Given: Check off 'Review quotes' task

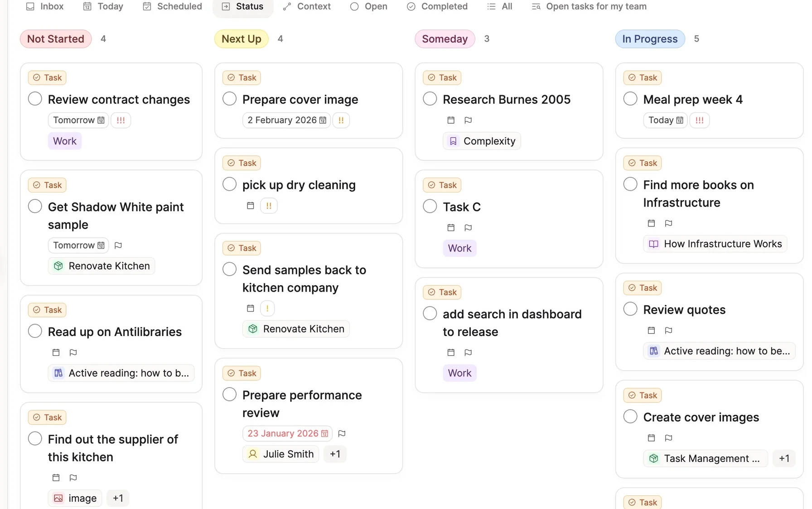Looking at the screenshot, I should (x=630, y=309).
